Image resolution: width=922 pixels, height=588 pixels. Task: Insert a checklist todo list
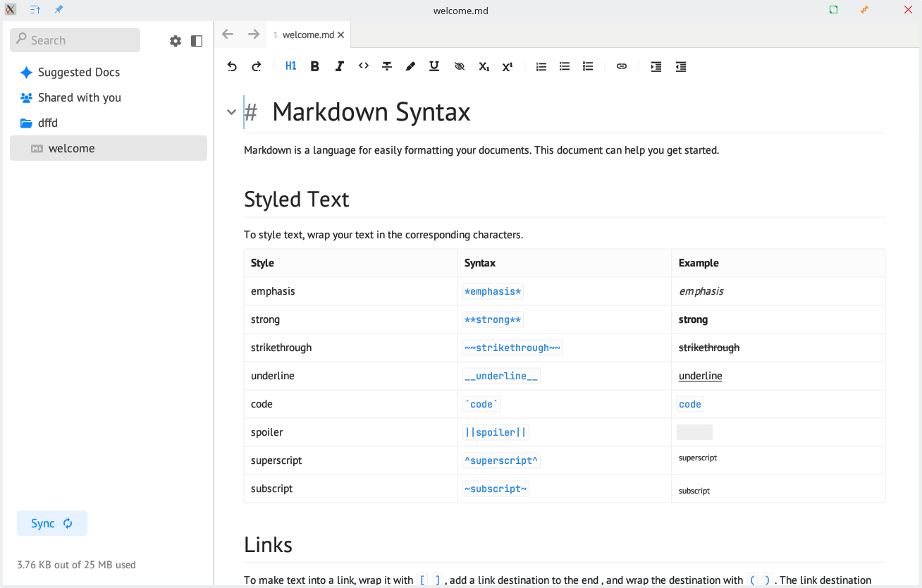(x=588, y=66)
